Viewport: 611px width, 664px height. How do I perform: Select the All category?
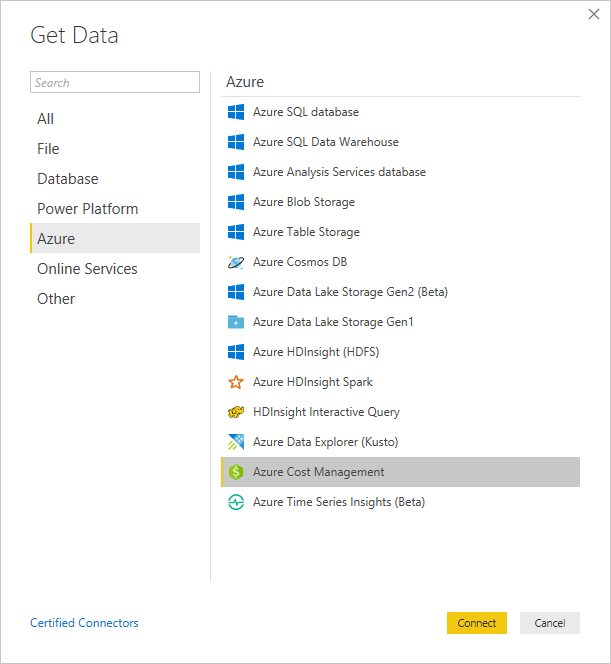point(46,119)
